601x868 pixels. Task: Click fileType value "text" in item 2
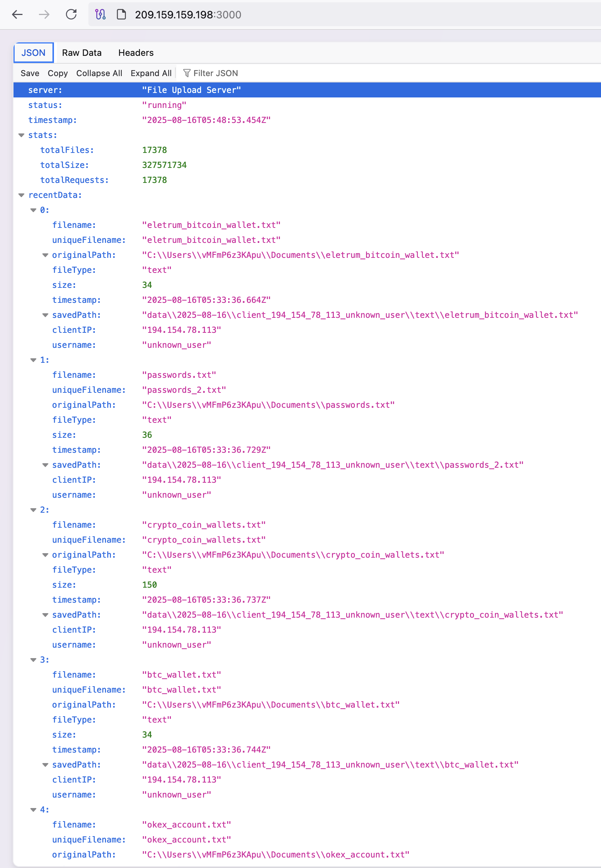[157, 570]
